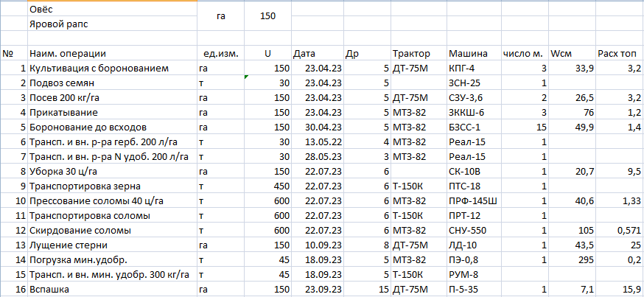This screenshot has height=297, width=644.
Task: Click the 'Дата' column header
Action: click(317, 53)
